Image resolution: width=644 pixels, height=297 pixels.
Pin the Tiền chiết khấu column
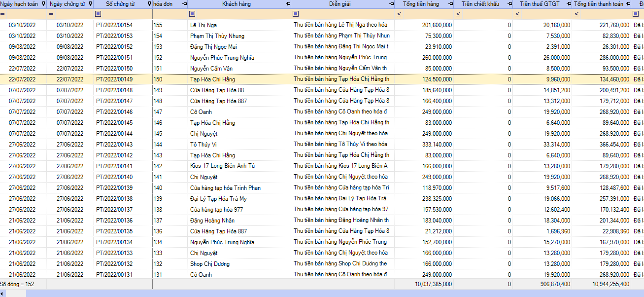509,4
